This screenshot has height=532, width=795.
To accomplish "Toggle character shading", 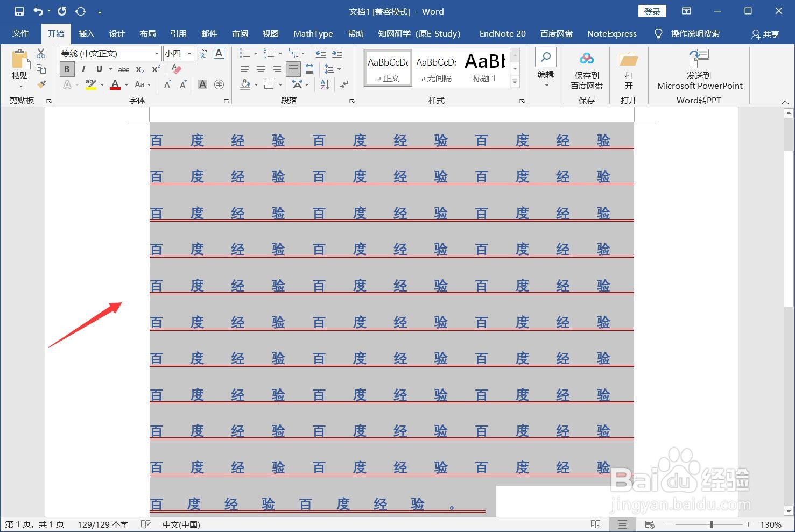I will (202, 84).
